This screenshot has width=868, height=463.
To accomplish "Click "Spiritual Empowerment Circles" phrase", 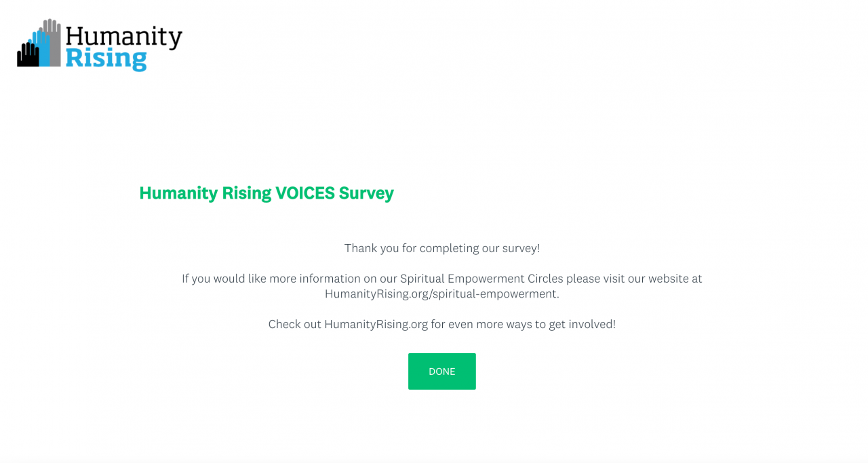I will pyautogui.click(x=481, y=279).
